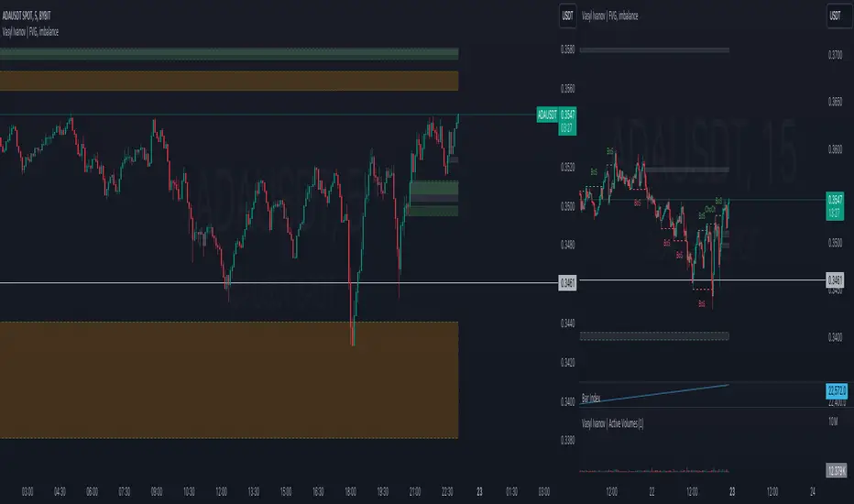This screenshot has width=854, height=504.
Task: Click the 0.3480 price scale label
Action: 567,246
